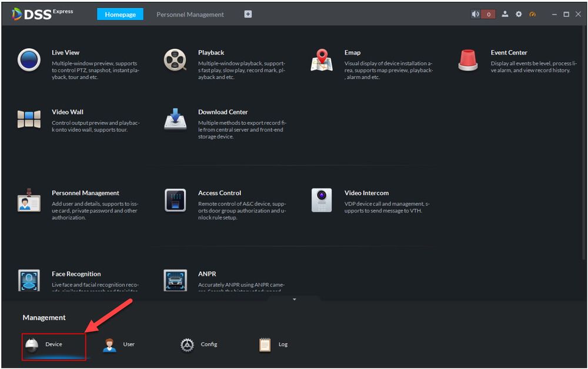Select the Device label in Management
Viewport: 588px width, 369px height.
coord(54,344)
